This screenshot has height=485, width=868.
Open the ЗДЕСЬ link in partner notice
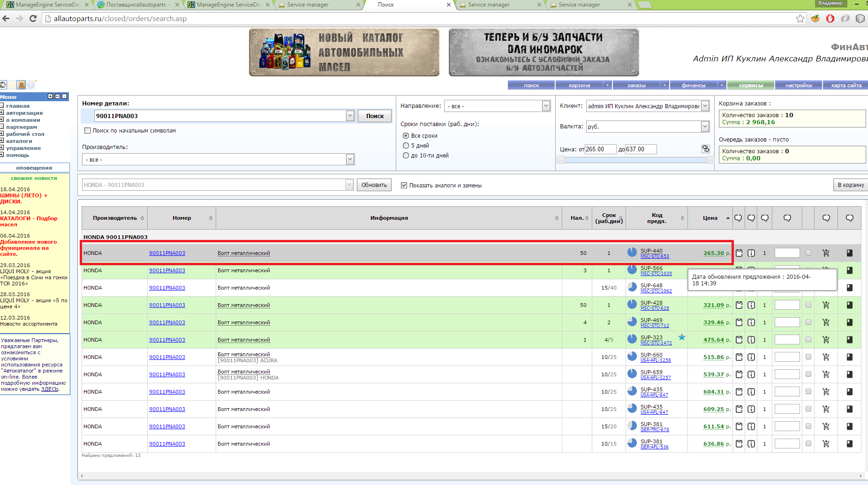point(50,389)
